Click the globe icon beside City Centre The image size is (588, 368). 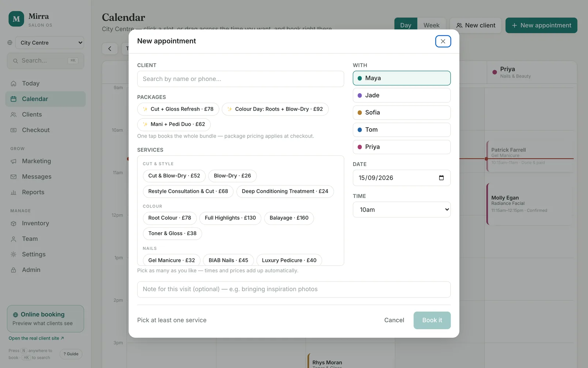(x=10, y=43)
